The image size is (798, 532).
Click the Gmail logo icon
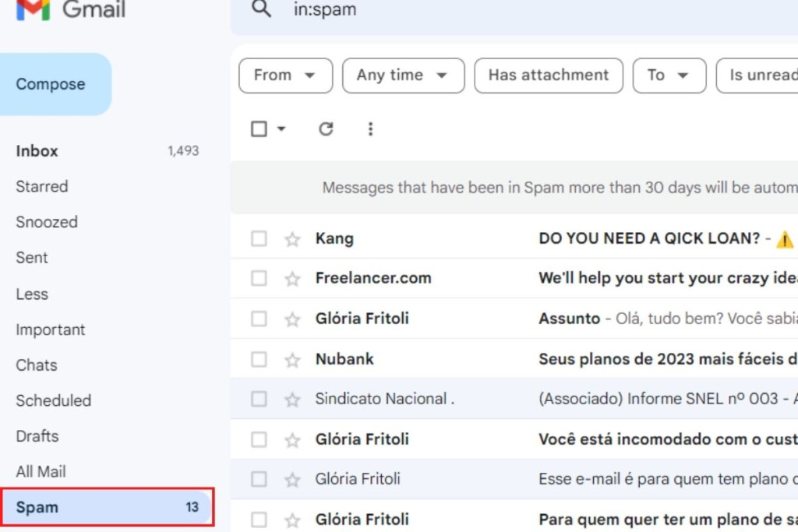(x=33, y=9)
